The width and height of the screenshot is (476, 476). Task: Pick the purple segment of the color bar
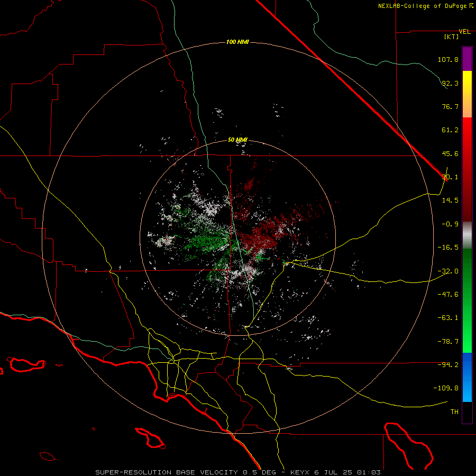click(x=467, y=59)
